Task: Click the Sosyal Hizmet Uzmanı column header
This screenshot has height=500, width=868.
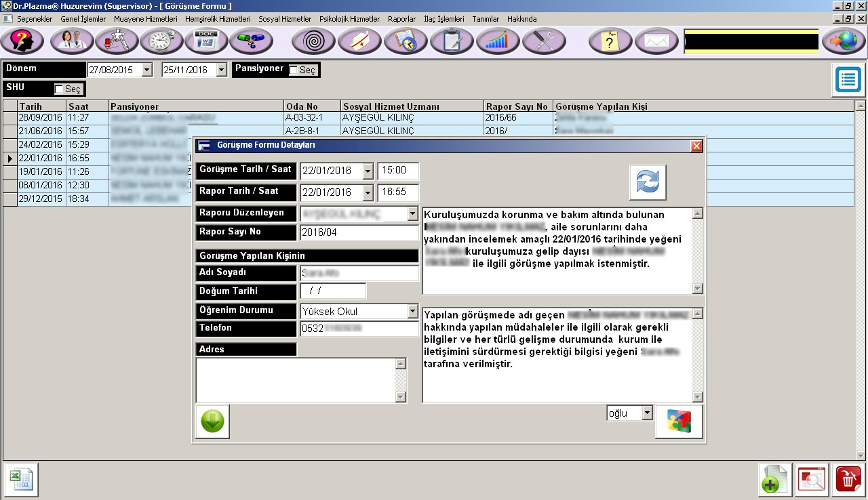Action: click(x=412, y=106)
